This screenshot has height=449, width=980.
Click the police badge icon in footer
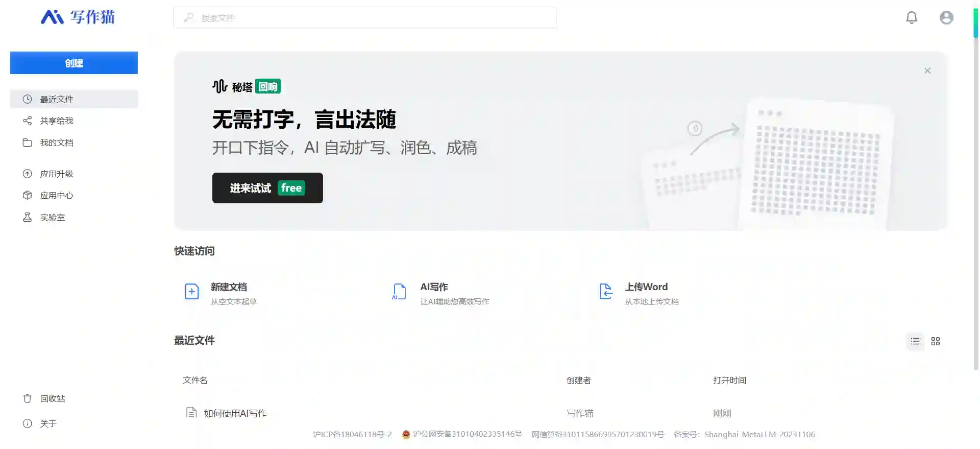click(406, 435)
